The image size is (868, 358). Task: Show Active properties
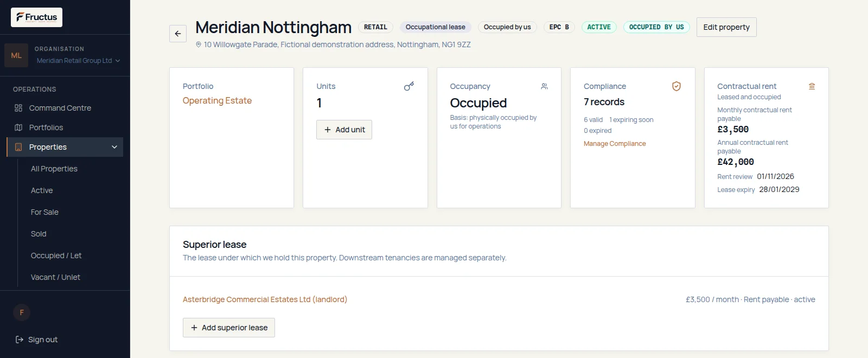[x=42, y=190]
